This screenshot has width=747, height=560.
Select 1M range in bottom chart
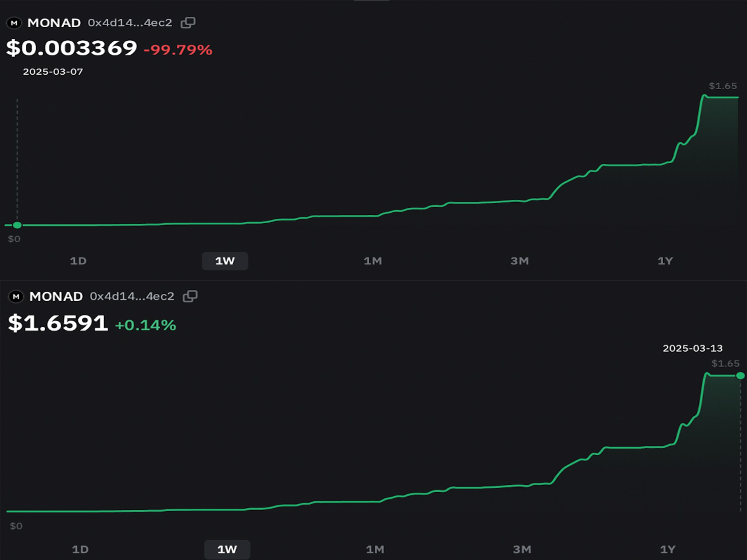(375, 549)
